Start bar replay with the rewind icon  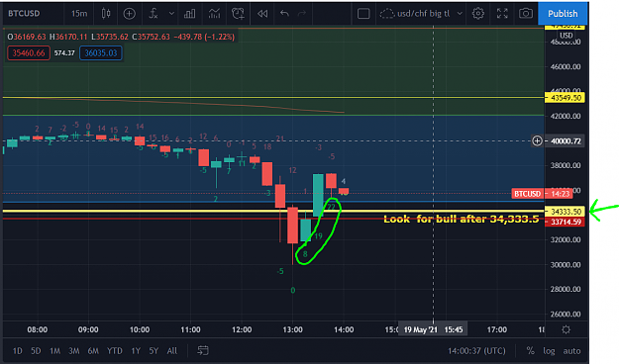pos(262,14)
